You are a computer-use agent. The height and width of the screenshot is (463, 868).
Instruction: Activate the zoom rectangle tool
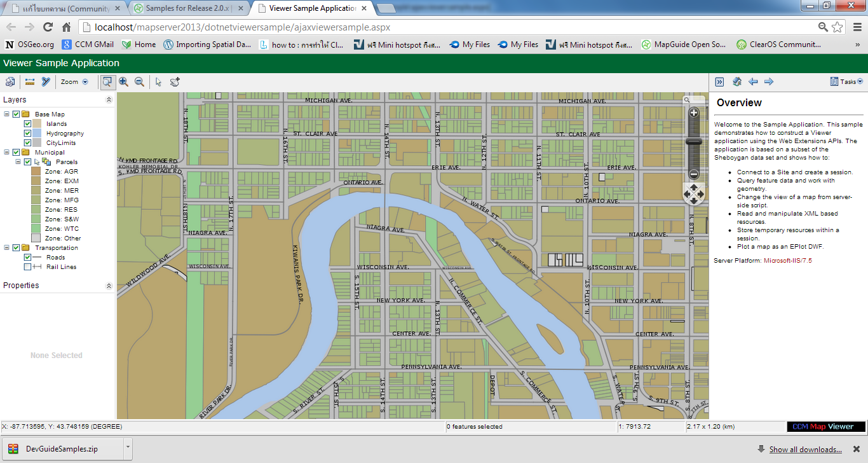[x=107, y=81]
